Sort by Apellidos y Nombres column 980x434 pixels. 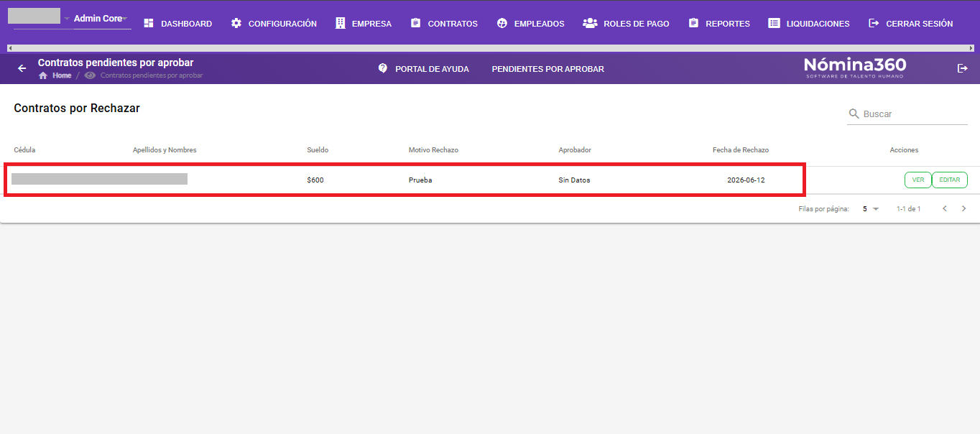click(x=165, y=150)
